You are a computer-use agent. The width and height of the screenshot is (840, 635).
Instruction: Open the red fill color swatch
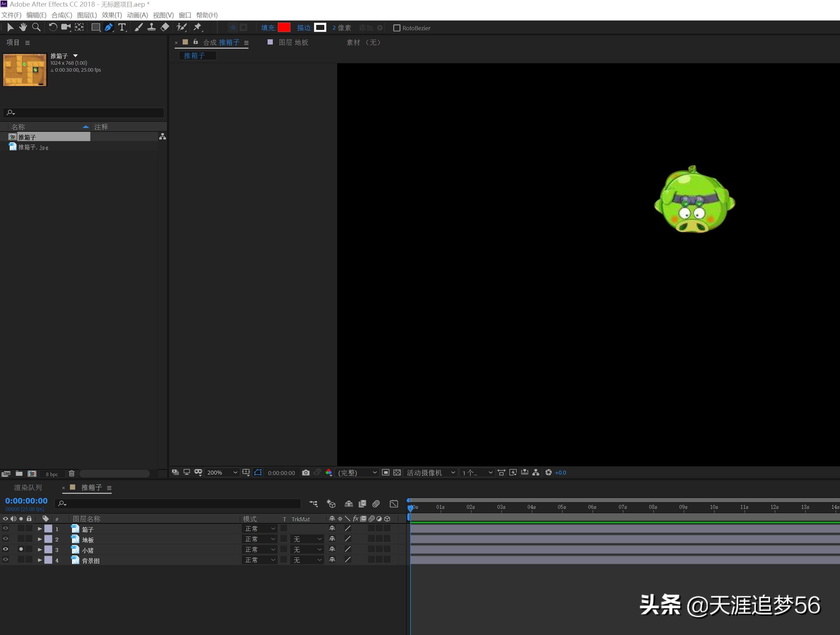[284, 28]
